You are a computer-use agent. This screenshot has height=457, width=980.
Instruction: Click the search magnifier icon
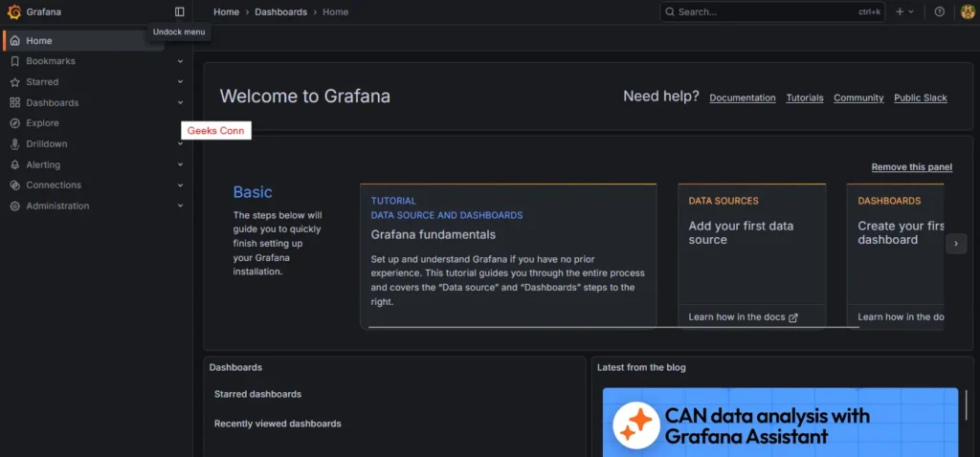point(670,11)
